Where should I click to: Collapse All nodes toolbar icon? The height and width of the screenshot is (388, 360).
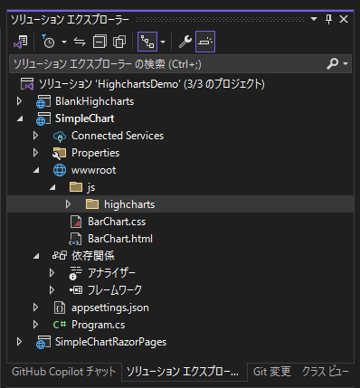[x=99, y=42]
